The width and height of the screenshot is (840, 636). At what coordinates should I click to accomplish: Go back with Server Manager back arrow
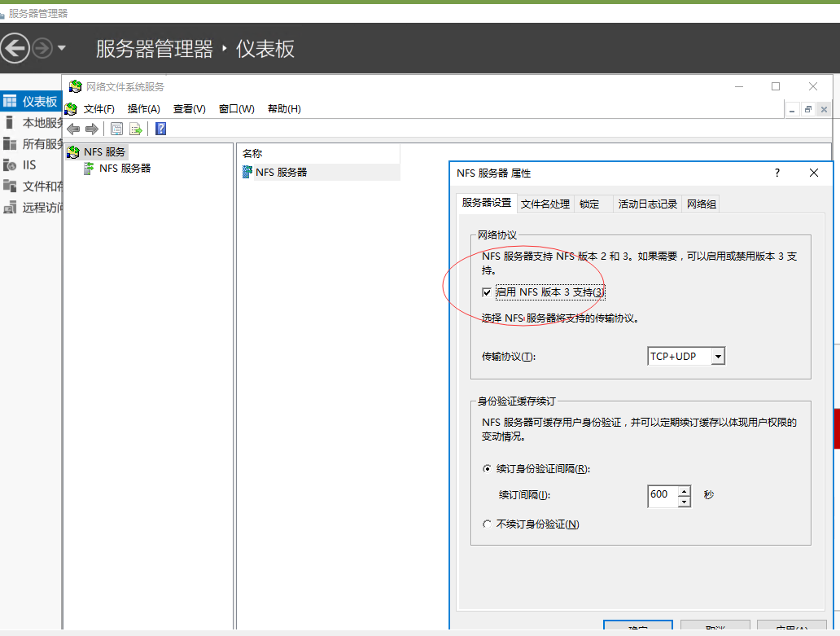(x=15, y=48)
